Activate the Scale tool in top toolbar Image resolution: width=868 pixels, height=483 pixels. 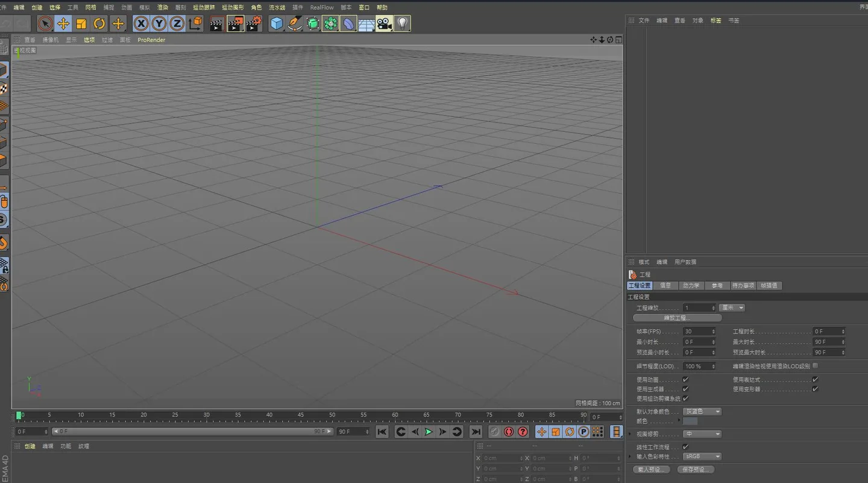click(x=81, y=24)
